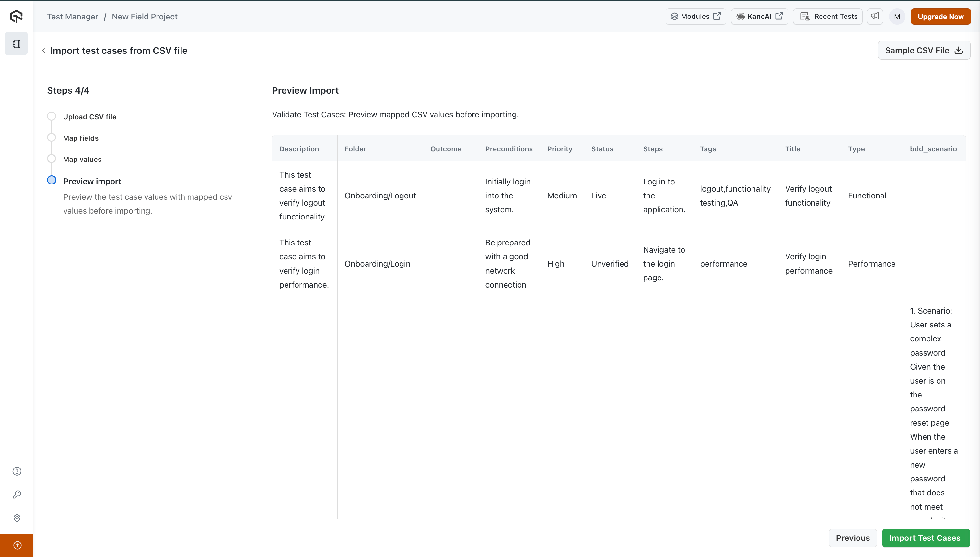Select the Preview import step
This screenshot has height=557, width=980.
click(92, 181)
